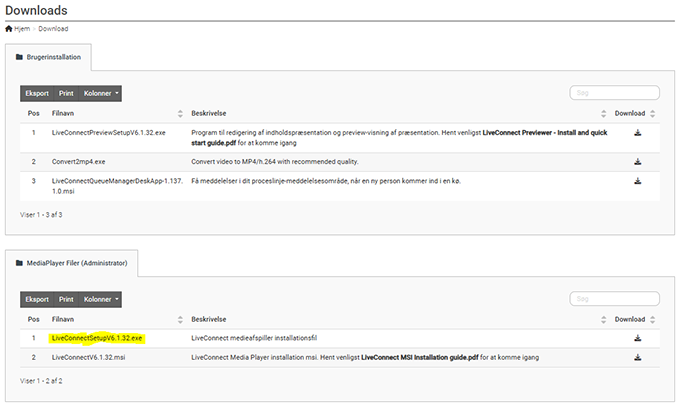Click Print button in MediaPlayer Filer panel
680x407 pixels.
(x=66, y=299)
